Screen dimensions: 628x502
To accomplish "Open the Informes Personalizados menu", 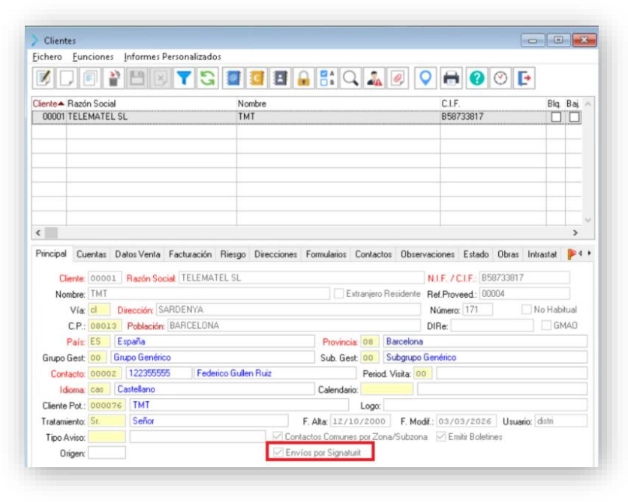I will pos(173,57).
